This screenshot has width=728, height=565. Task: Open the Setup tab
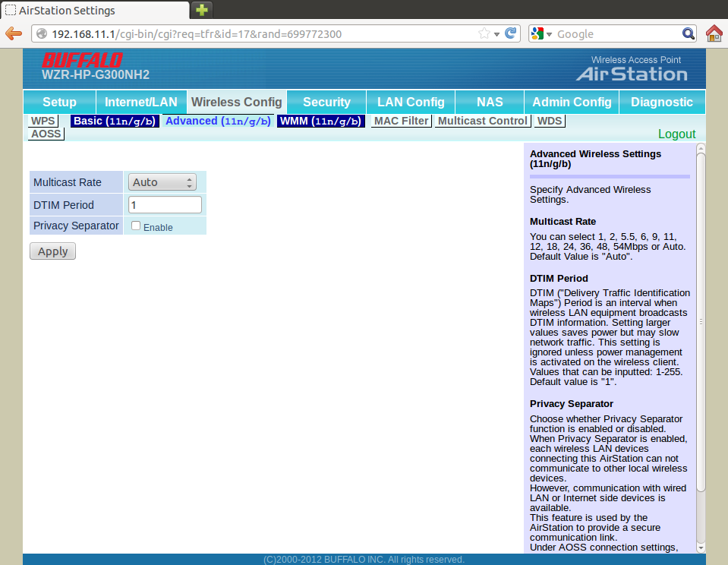coord(59,102)
